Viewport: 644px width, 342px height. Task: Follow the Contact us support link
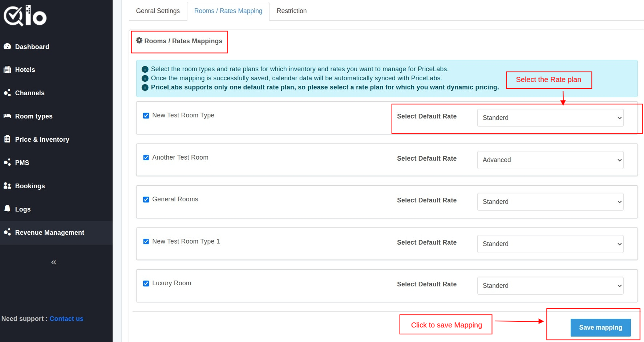pyautogui.click(x=66, y=319)
